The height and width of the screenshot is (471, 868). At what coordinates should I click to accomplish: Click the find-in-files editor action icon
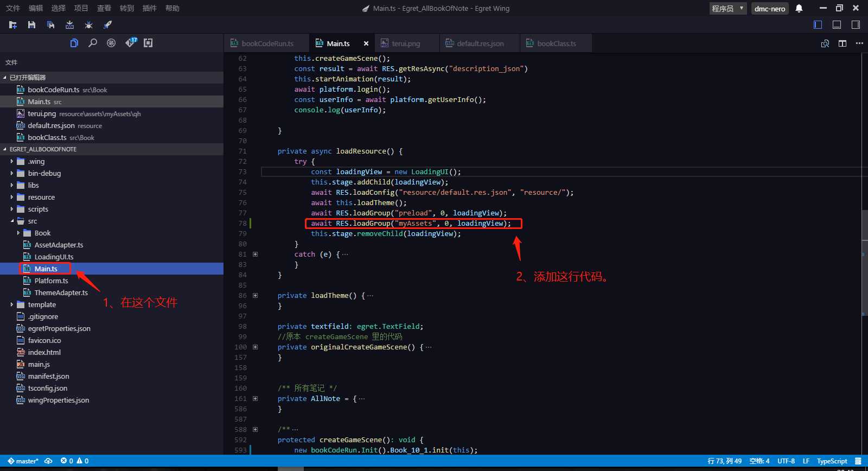825,43
